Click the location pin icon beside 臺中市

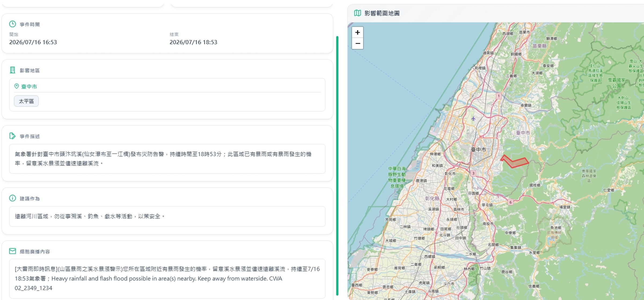pos(17,86)
